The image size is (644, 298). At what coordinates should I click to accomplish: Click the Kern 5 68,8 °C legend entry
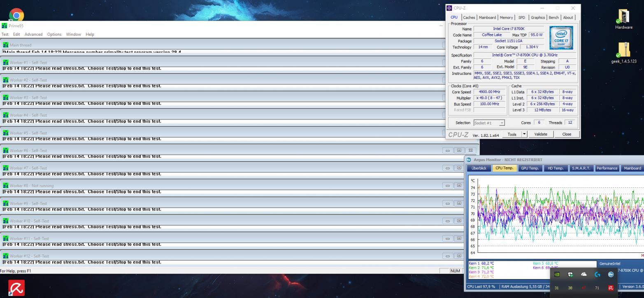546,263
